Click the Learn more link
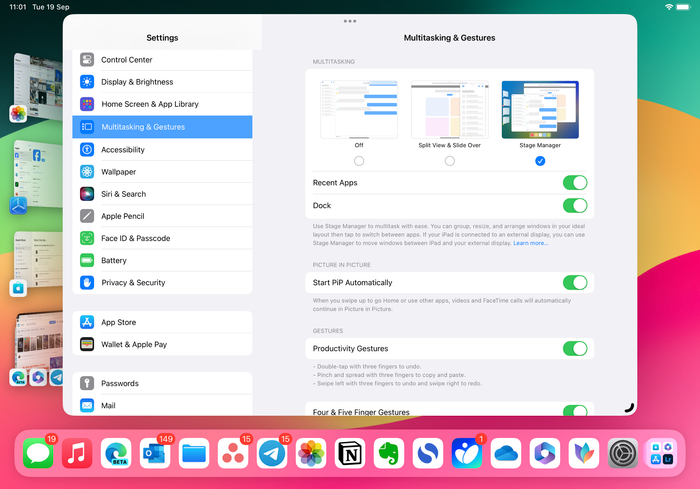The image size is (700, 489). tap(530, 243)
